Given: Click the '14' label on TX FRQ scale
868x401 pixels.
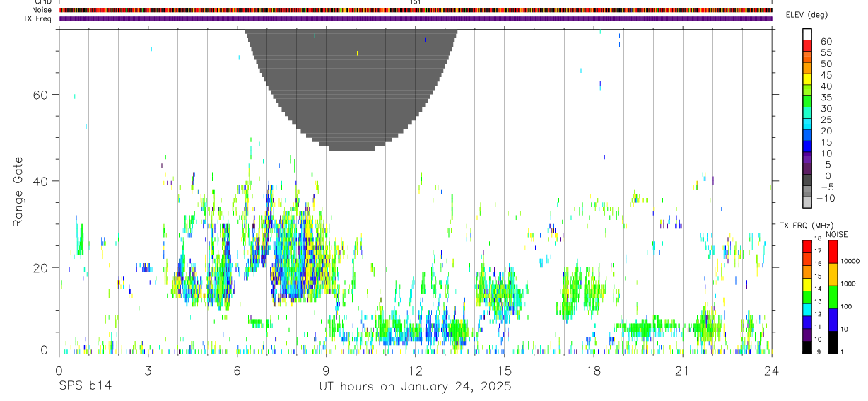Looking at the screenshot, I should tap(819, 289).
